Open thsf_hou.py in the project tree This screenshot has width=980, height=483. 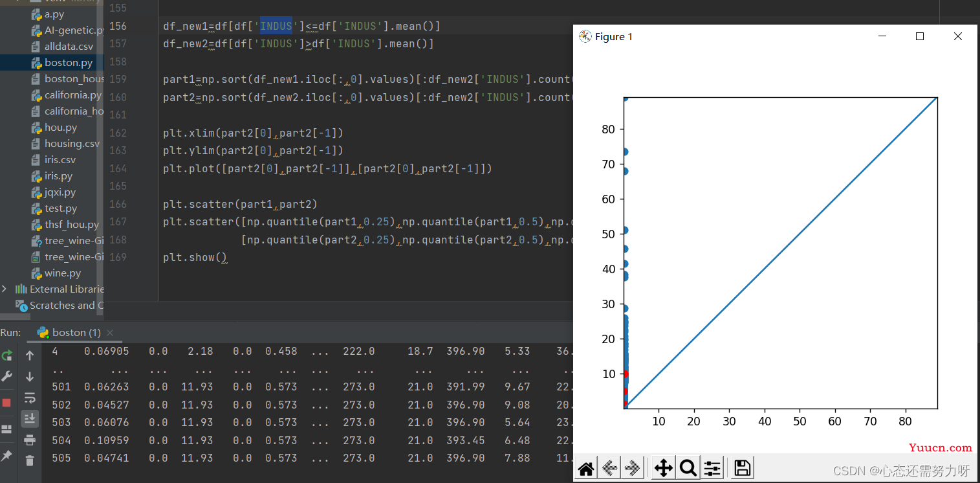[x=72, y=225]
